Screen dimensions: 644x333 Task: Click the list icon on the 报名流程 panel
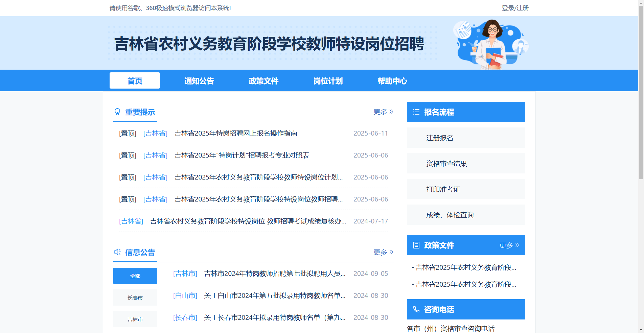click(x=416, y=112)
